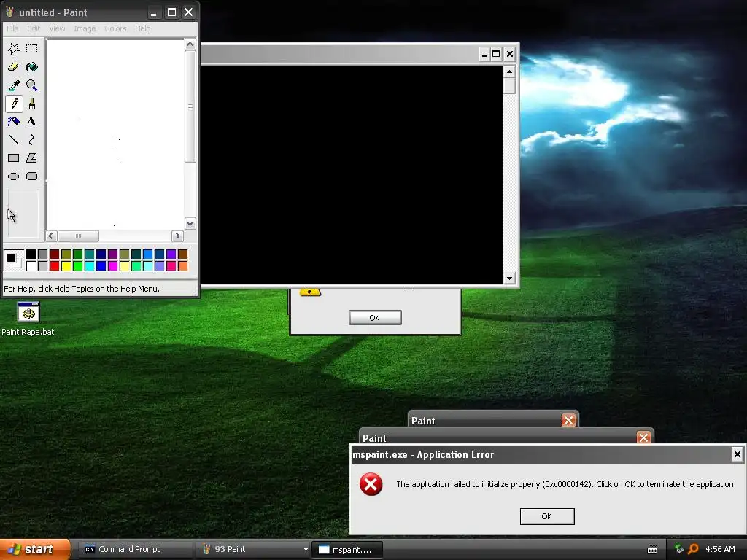
Task: Click Paint's horizontal scrollbar right arrow
Action: [x=177, y=236]
